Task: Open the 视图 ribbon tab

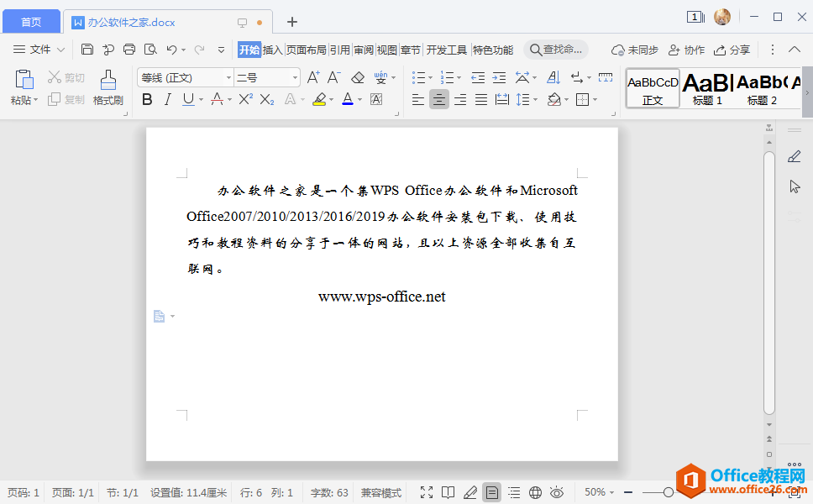Action: click(x=387, y=50)
